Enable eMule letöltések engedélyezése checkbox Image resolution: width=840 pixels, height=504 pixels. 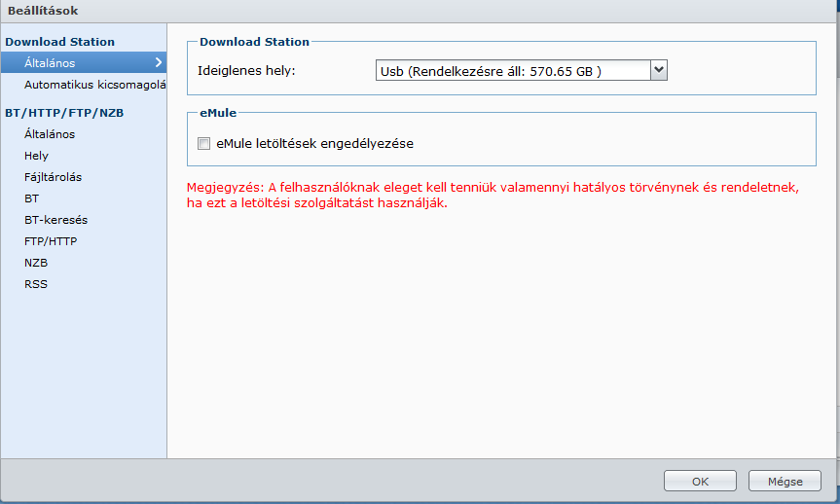203,144
